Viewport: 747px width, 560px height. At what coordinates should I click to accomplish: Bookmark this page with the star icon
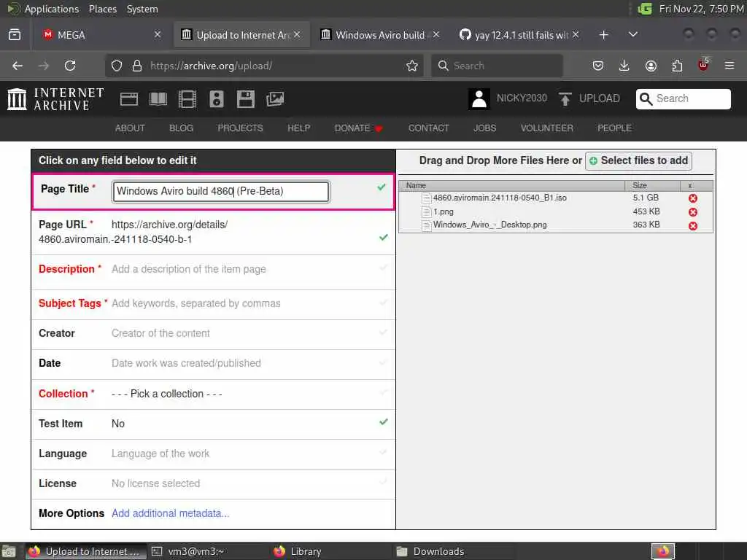pyautogui.click(x=412, y=66)
